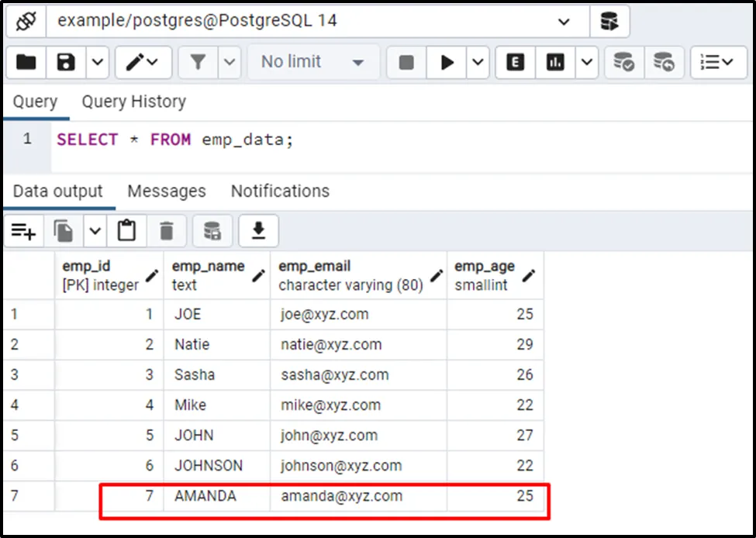Image resolution: width=756 pixels, height=538 pixels.
Task: Open the database connection dropdown
Action: 564,22
